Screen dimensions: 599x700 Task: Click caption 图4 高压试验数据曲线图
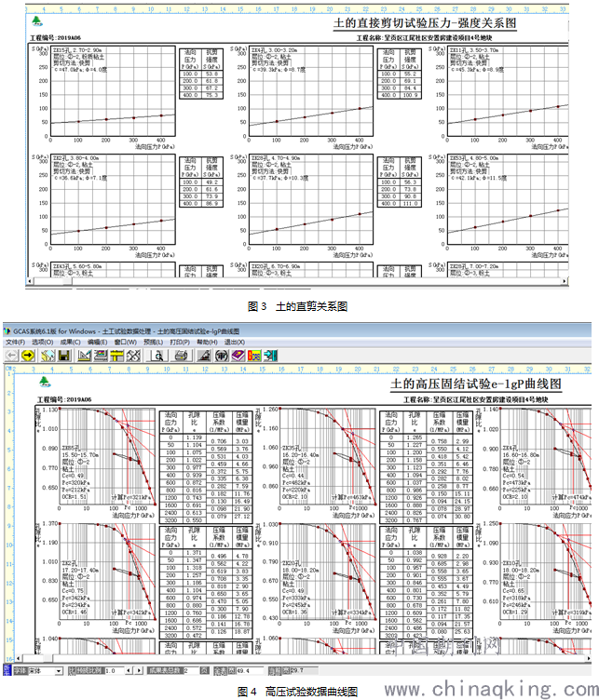297,692
